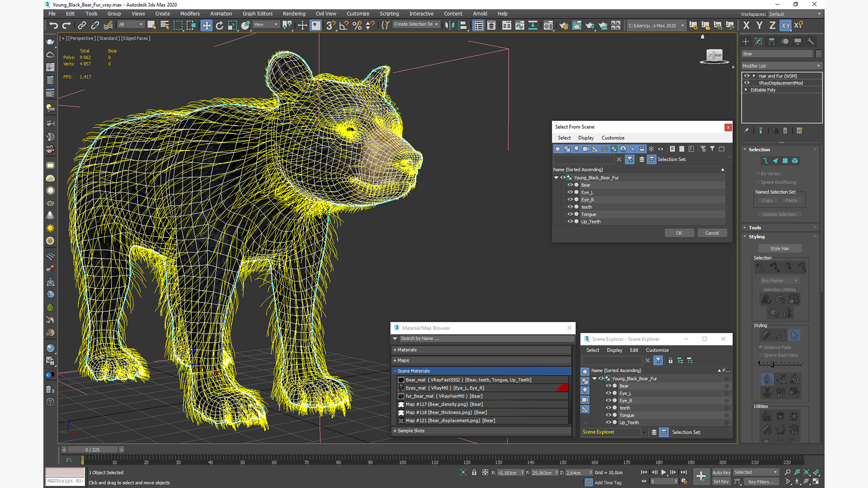Viewport: 868px width, 488px height.
Task: Open Customize menu in Select From Scene
Action: (x=613, y=138)
